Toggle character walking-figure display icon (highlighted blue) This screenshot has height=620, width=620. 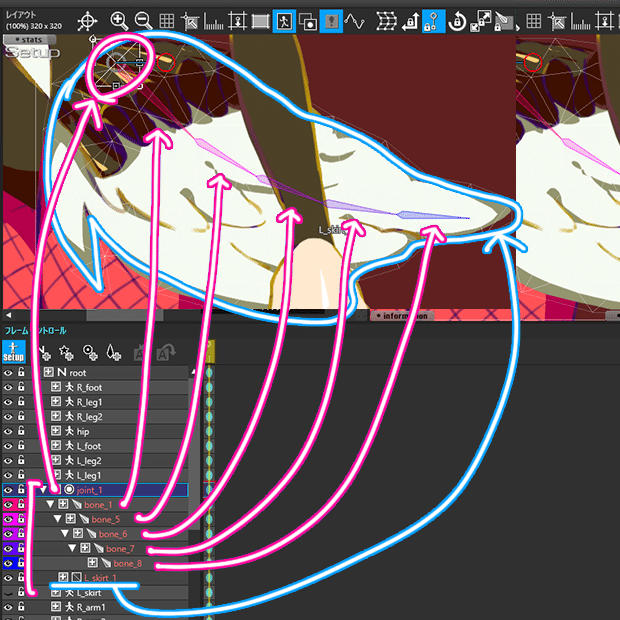[284, 21]
